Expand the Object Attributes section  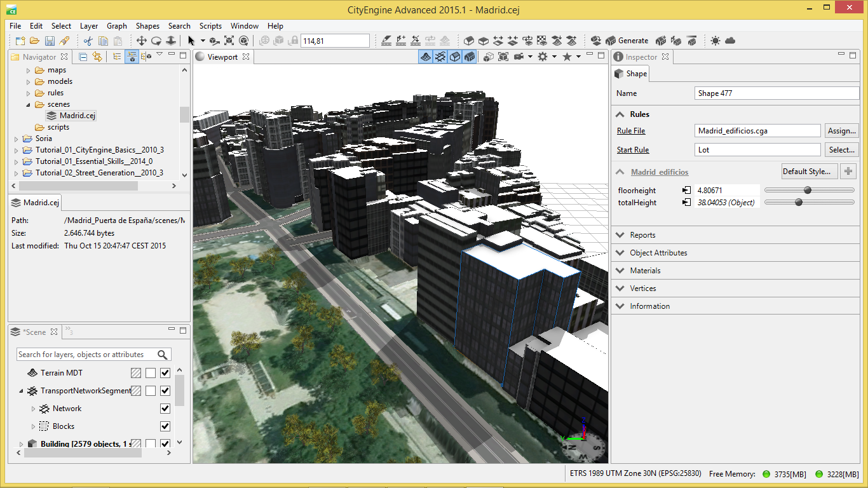click(x=620, y=253)
